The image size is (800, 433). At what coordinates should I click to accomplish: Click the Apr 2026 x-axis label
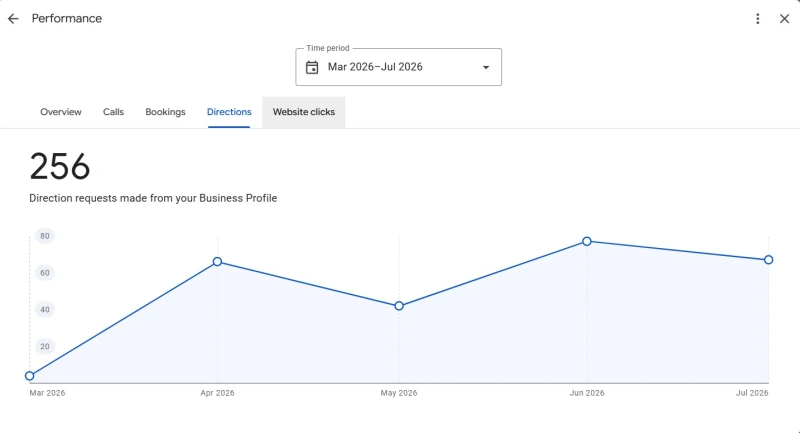pyautogui.click(x=217, y=393)
